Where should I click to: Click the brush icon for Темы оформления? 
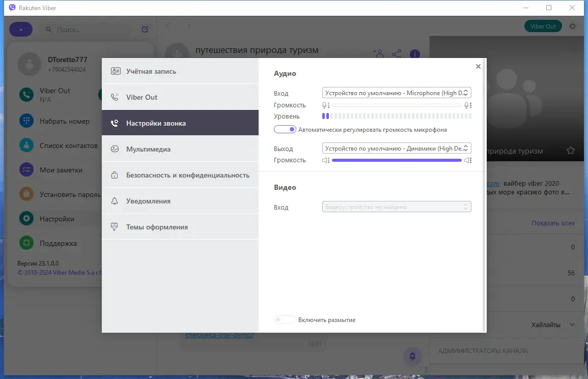(x=115, y=227)
